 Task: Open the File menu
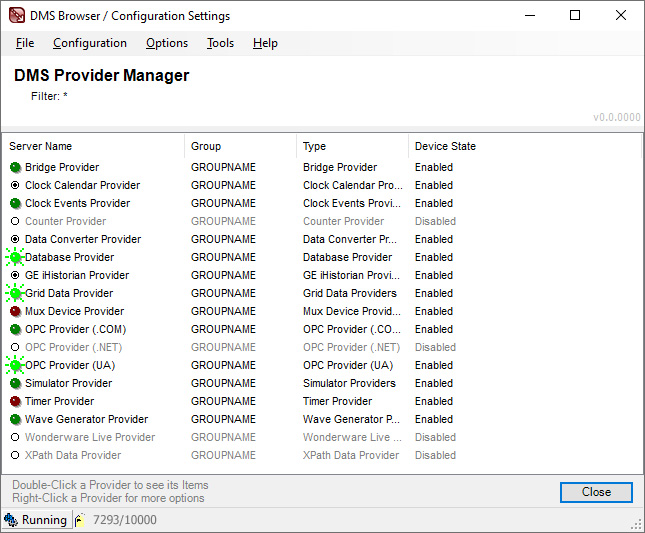[25, 43]
